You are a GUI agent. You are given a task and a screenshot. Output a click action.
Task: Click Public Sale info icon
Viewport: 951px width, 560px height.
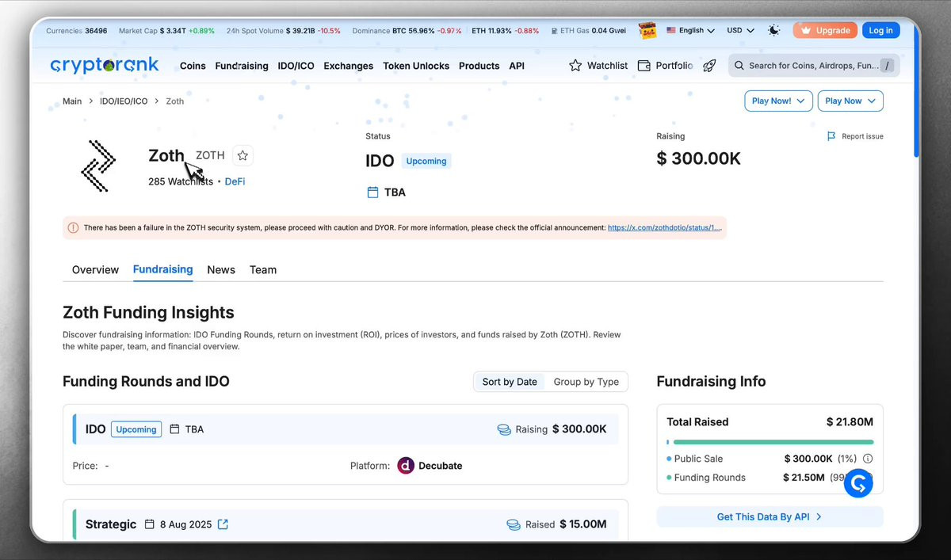[x=868, y=459]
